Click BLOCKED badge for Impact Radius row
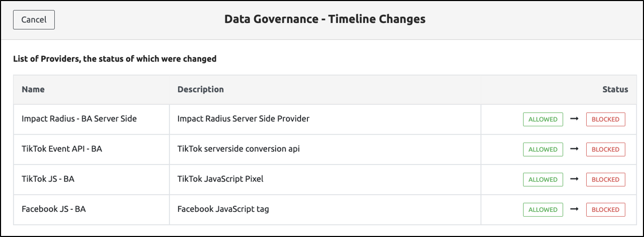Viewport: 644px width, 237px height. coord(605,119)
